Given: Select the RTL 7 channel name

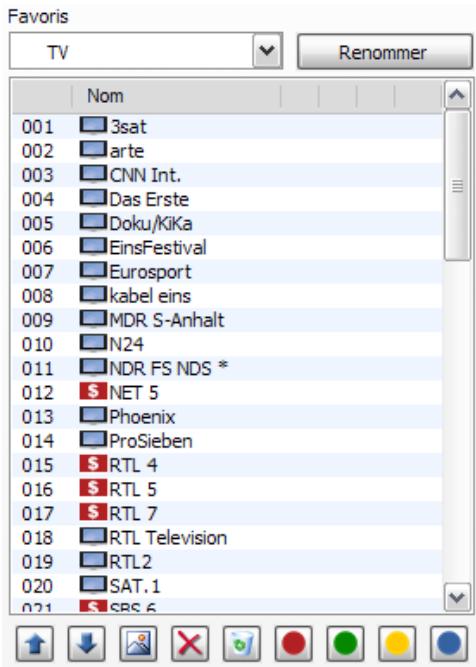Looking at the screenshot, I should tap(133, 513).
